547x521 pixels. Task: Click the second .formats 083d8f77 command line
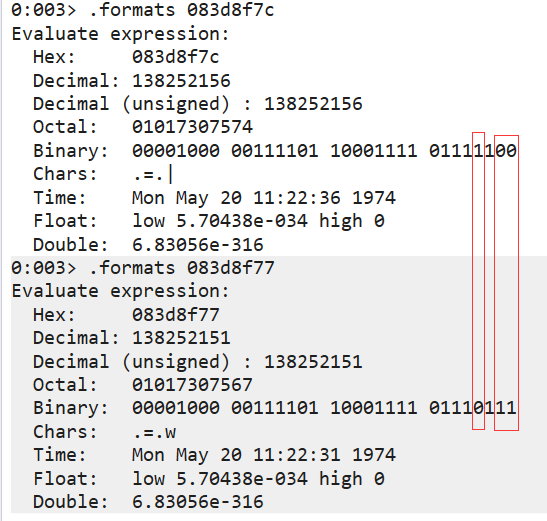point(142,268)
